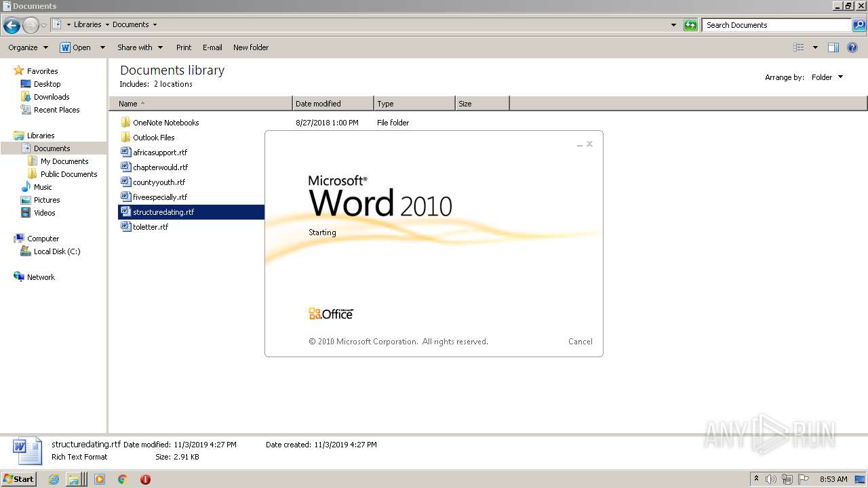Sort by the Size column header
This screenshot has height=488, width=868.
482,104
